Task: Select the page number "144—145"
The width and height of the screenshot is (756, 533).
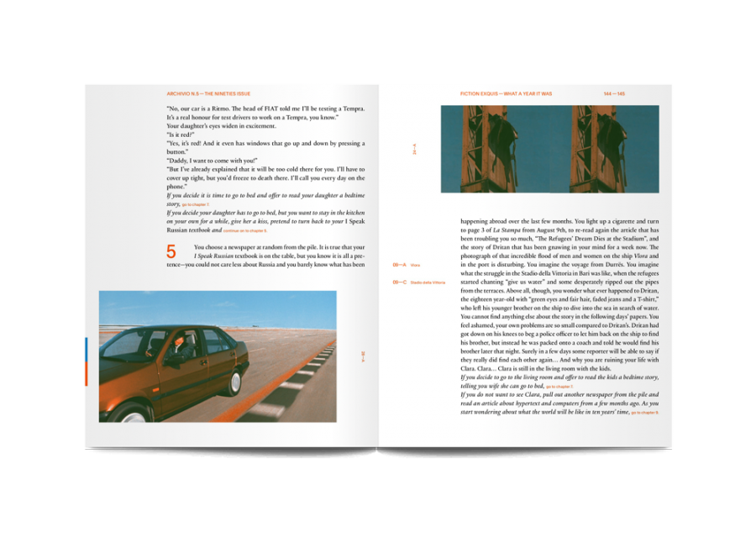Action: pyautogui.click(x=613, y=94)
